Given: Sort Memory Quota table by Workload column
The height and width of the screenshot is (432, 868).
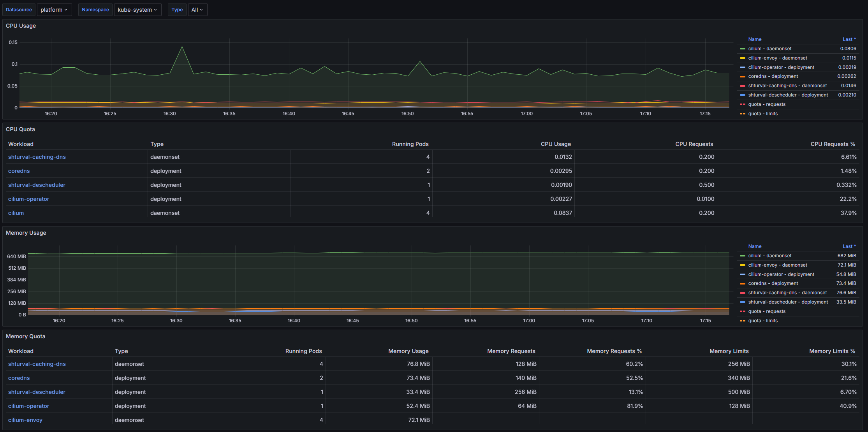Looking at the screenshot, I should 21,351.
